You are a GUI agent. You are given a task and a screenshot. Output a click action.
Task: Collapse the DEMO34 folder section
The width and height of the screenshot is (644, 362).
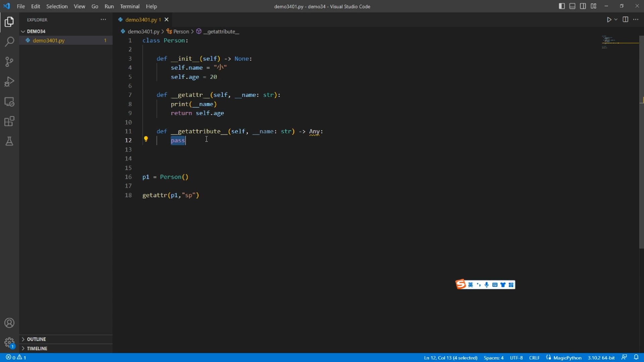66,31
